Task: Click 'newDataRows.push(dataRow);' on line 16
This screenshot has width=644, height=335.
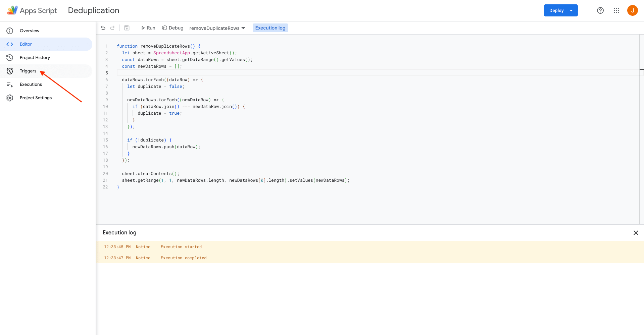Action: pos(166,147)
